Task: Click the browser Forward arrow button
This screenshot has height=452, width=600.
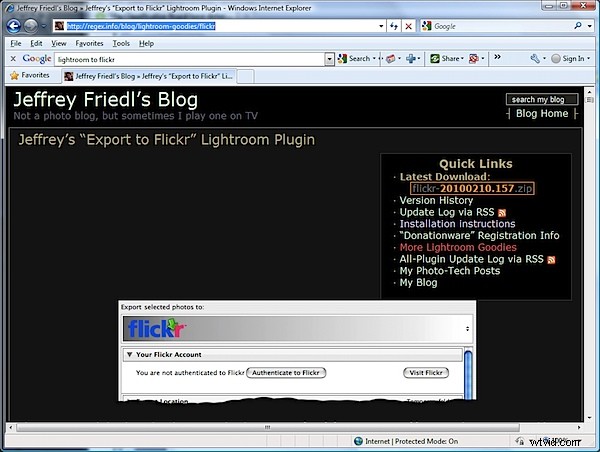Action: pyautogui.click(x=31, y=26)
